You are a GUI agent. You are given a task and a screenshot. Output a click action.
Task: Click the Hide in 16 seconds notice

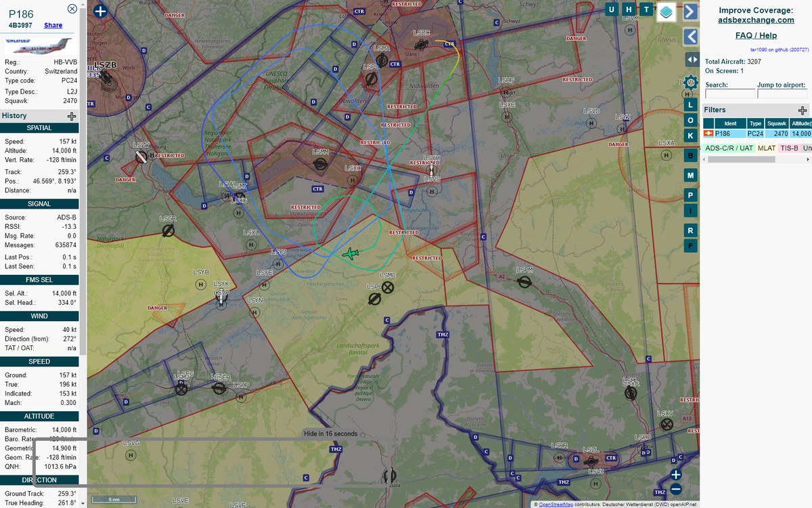tap(330, 433)
